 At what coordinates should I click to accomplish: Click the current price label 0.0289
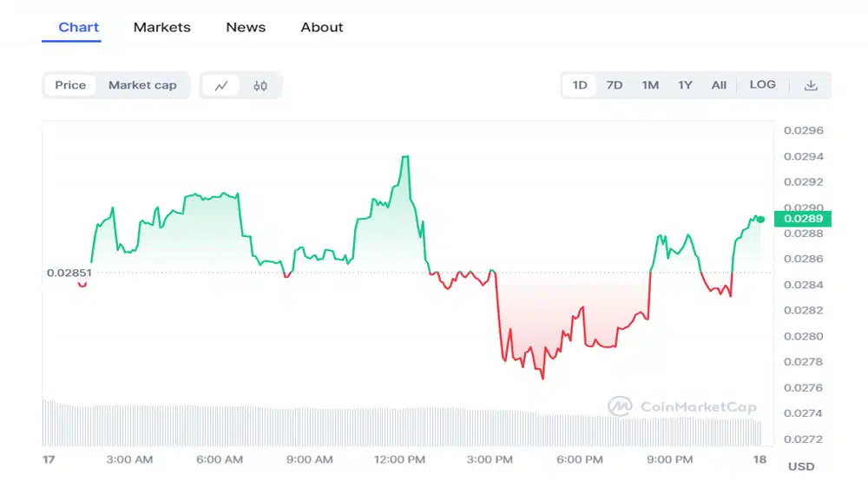(x=802, y=219)
